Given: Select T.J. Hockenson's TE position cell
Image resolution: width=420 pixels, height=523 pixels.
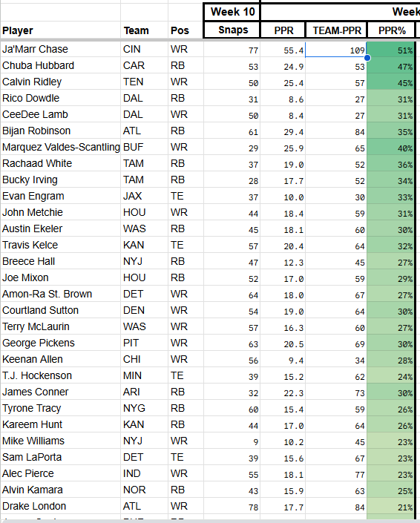Looking at the screenshot, I should click(186, 375).
